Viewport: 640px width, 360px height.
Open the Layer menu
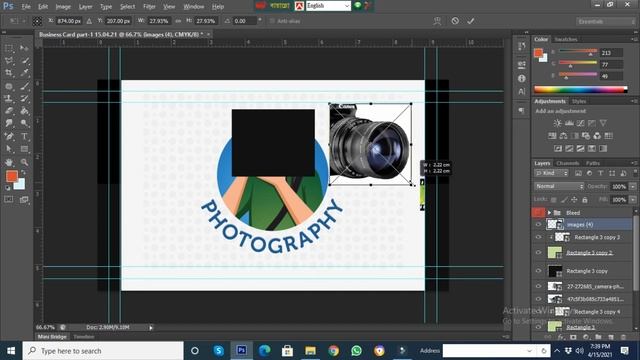[x=85, y=7]
